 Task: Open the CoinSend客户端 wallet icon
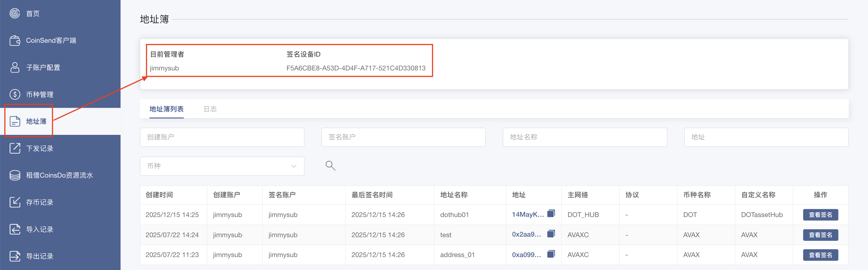tap(15, 40)
